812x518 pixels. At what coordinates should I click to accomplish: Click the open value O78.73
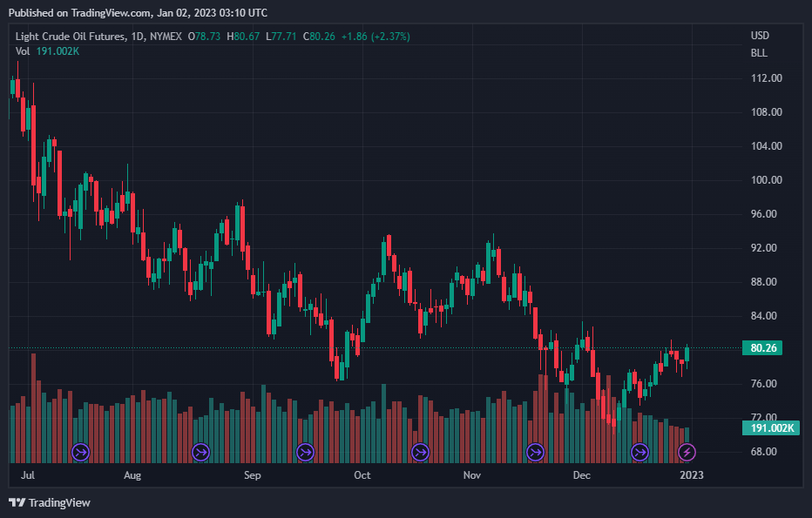204,37
